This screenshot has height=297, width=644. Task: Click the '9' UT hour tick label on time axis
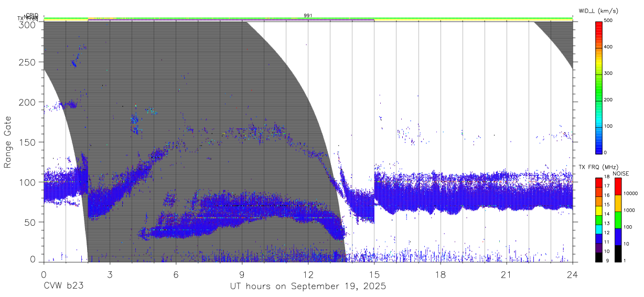click(x=242, y=274)
